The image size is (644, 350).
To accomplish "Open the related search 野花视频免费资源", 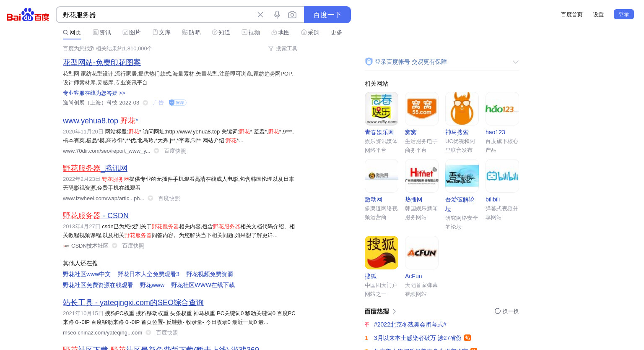I will [x=210, y=274].
